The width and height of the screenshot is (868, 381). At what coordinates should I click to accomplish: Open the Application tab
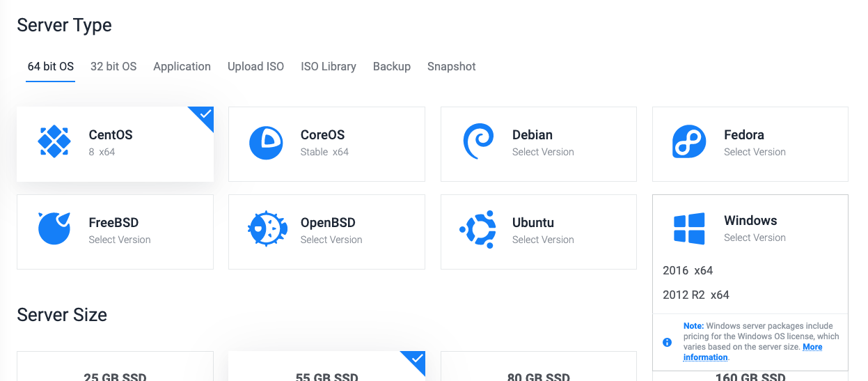pyautogui.click(x=182, y=67)
